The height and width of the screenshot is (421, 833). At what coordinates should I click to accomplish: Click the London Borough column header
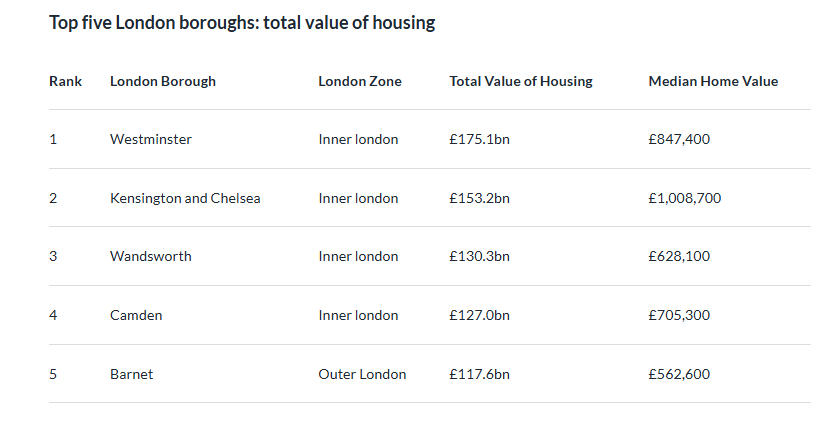[x=162, y=81]
